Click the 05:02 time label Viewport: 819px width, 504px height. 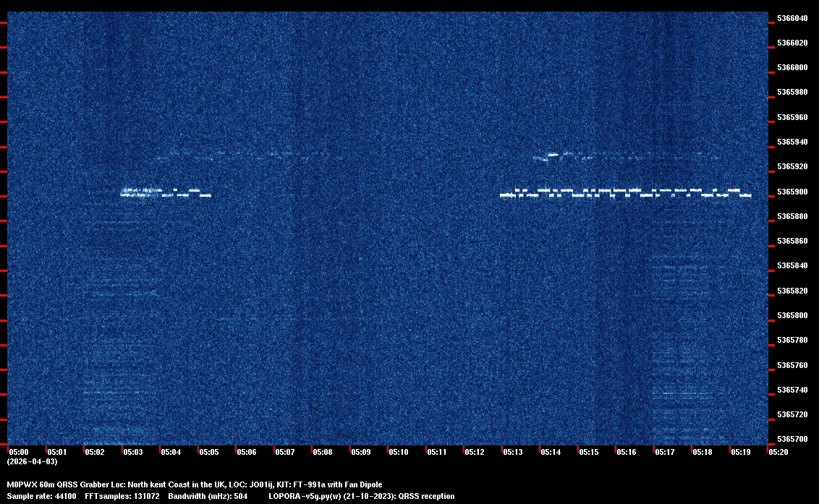[95, 452]
